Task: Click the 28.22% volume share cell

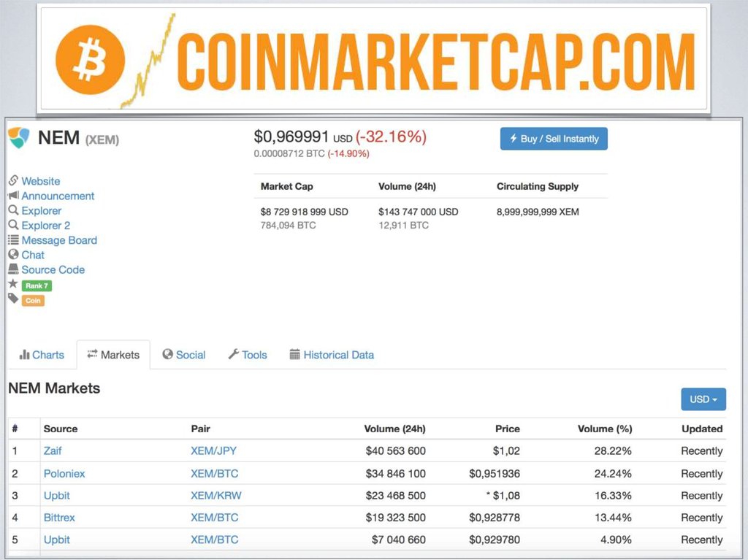Action: point(613,450)
